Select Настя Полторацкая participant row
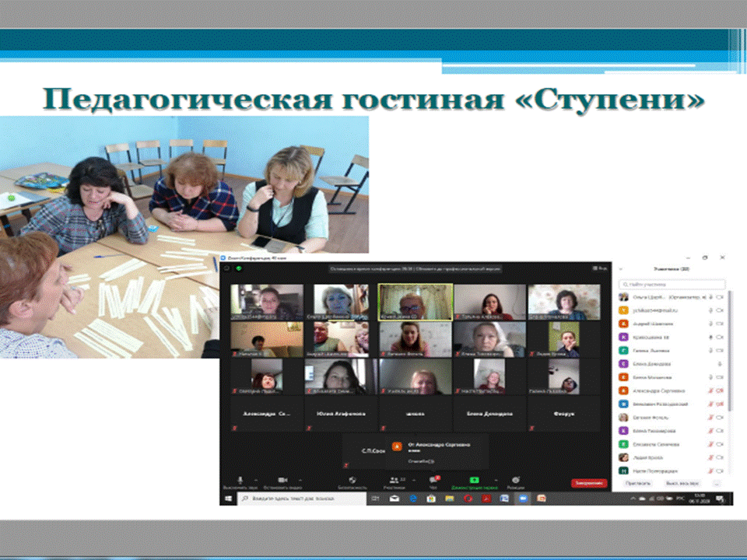 click(672, 471)
